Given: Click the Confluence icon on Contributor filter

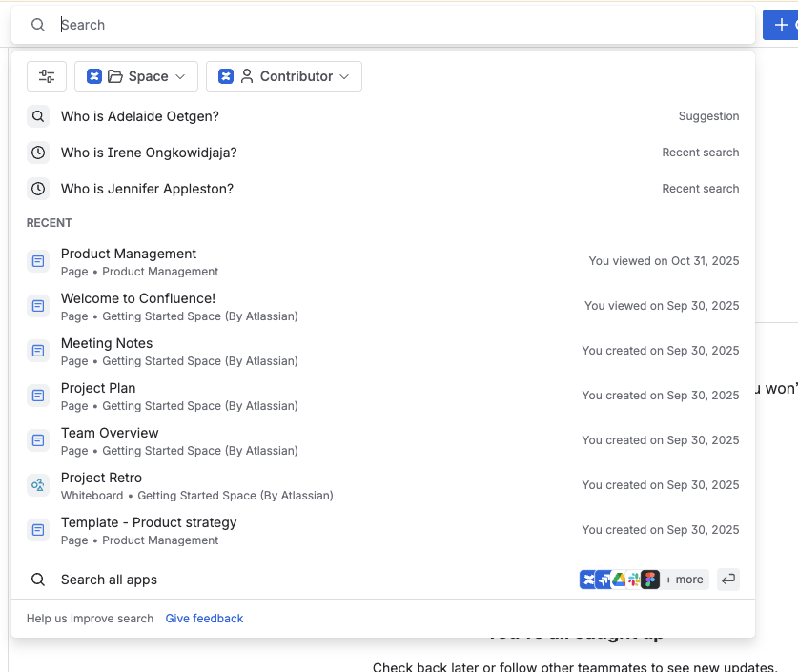Looking at the screenshot, I should tap(226, 76).
